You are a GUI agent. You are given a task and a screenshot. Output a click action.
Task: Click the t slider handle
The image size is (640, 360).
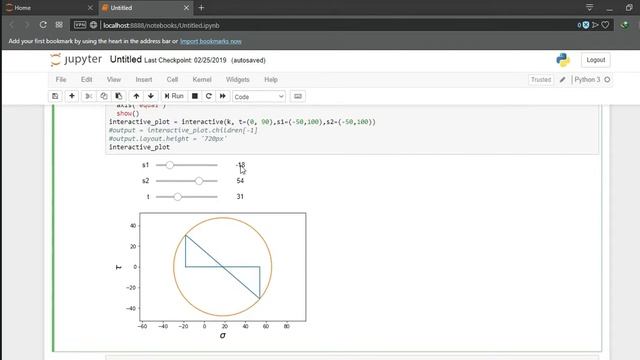pyautogui.click(x=178, y=197)
